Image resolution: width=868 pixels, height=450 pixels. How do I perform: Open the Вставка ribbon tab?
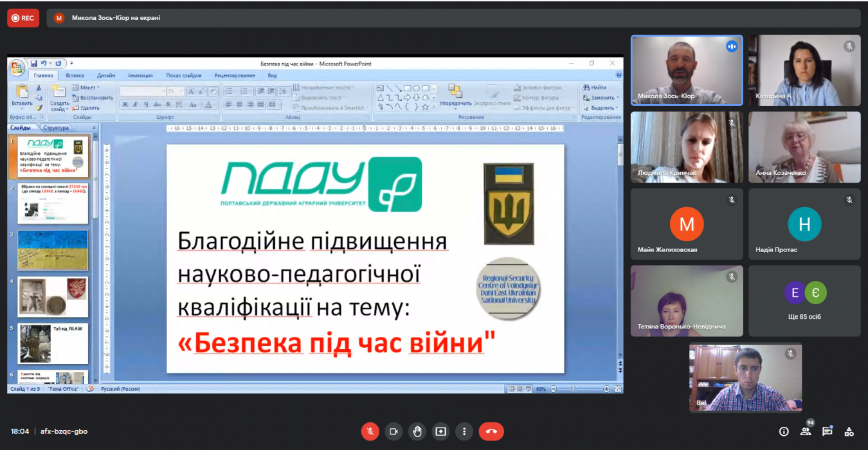tap(75, 75)
